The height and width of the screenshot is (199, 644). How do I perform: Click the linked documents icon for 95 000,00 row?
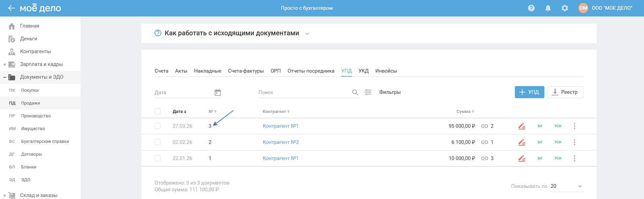[x=485, y=126]
